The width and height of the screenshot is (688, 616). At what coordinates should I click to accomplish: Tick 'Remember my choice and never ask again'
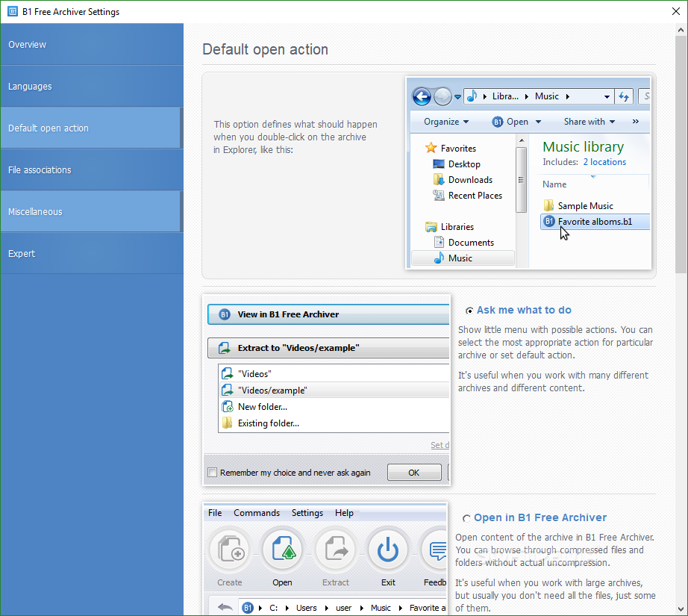coord(213,473)
